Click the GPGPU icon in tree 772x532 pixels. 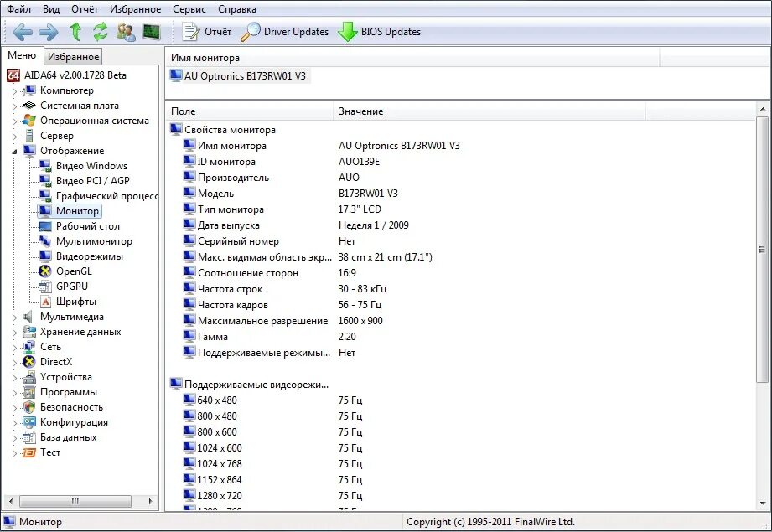click(x=44, y=287)
